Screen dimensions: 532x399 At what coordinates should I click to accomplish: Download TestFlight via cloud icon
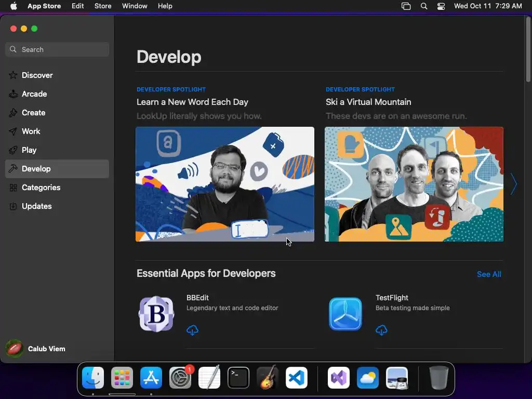[381, 330]
